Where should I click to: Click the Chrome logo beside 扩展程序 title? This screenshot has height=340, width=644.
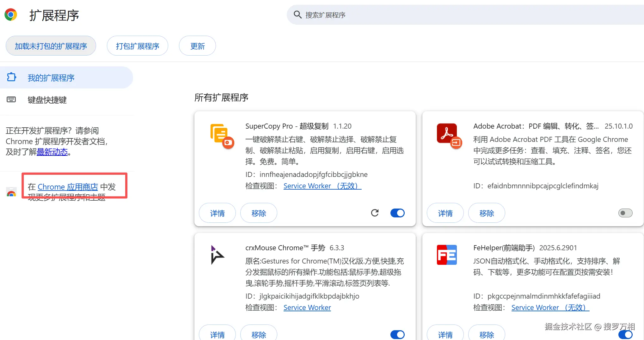(10, 15)
